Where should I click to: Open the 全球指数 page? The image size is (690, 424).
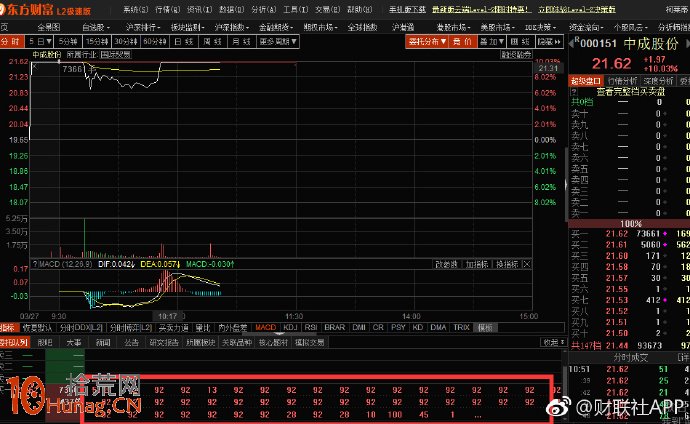point(362,27)
